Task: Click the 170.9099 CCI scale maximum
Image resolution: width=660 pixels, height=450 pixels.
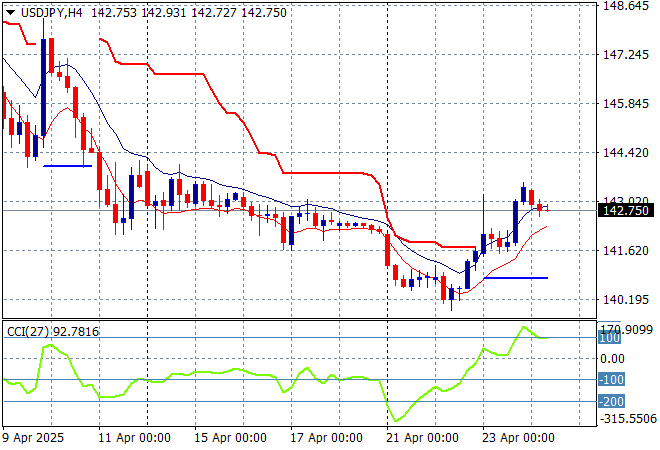Action: coord(626,329)
